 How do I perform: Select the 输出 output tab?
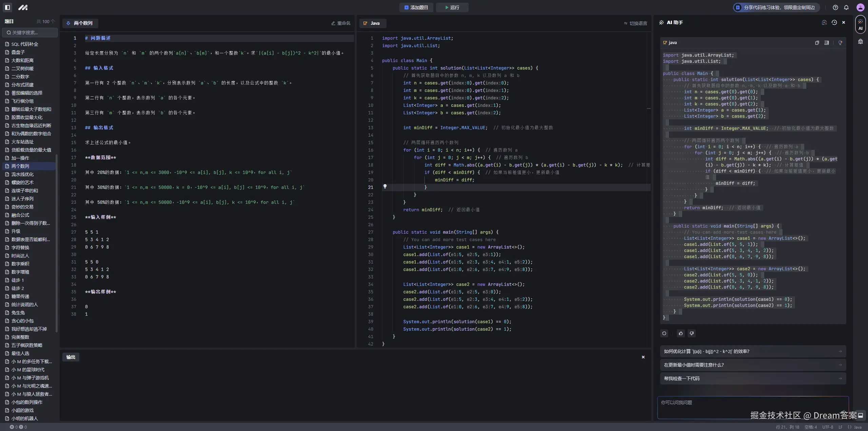point(71,357)
